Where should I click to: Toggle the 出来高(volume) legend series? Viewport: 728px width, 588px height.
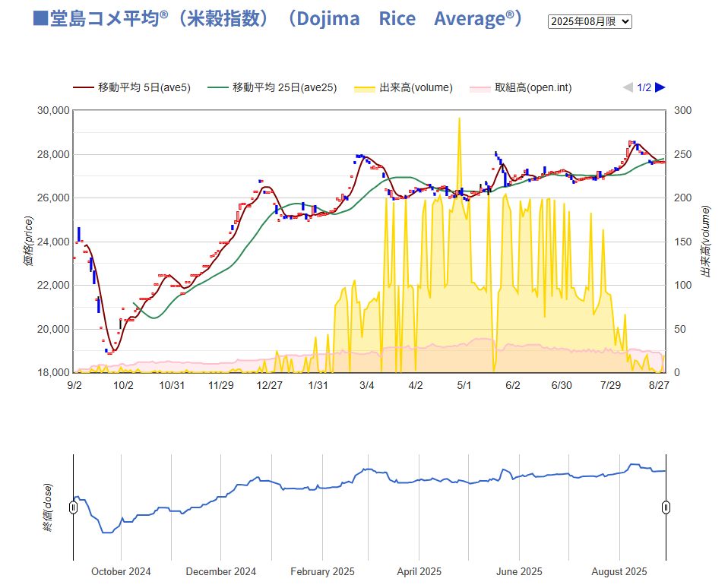point(404,87)
